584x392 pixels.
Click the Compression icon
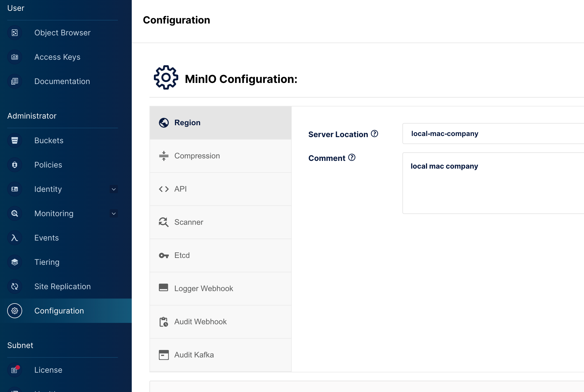(x=164, y=156)
